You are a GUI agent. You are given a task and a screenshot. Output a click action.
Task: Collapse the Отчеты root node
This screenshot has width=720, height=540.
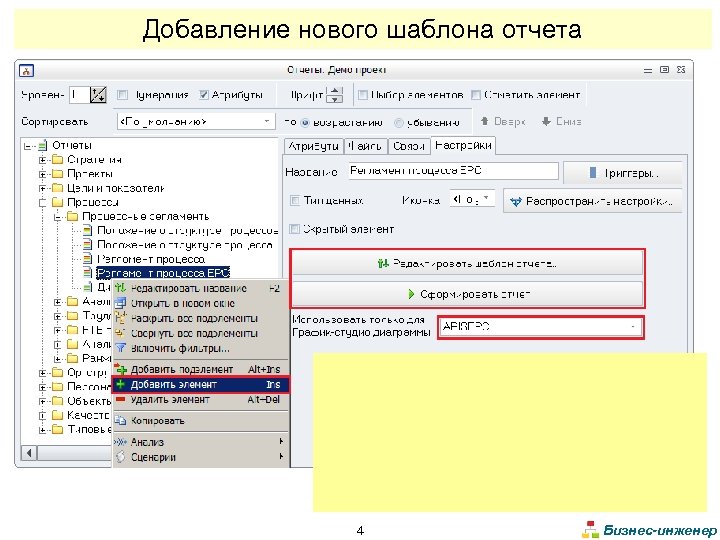[x=28, y=146]
